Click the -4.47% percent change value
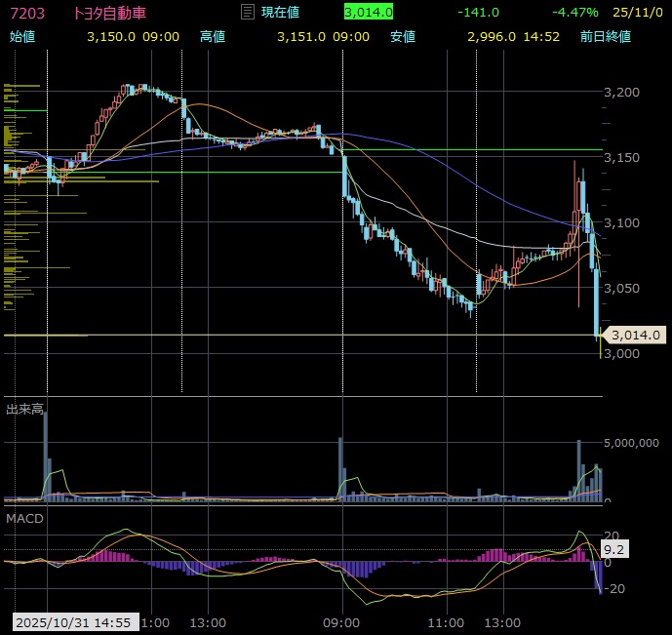 [574, 12]
